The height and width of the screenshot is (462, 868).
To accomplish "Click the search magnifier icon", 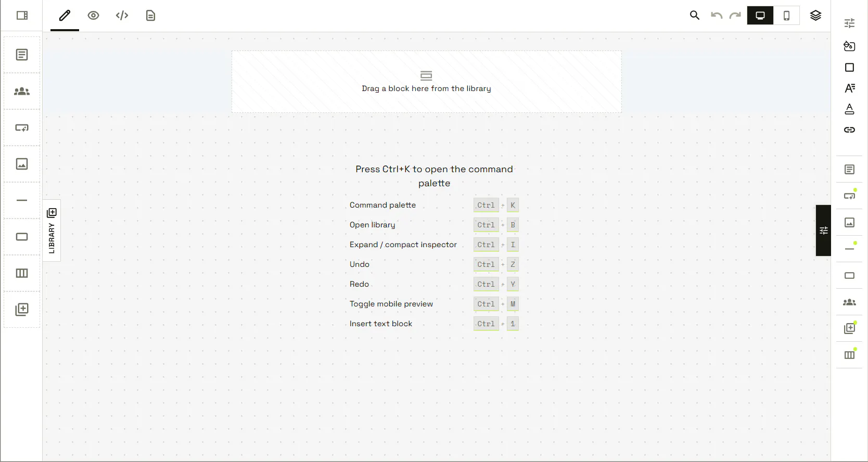I will [x=695, y=16].
